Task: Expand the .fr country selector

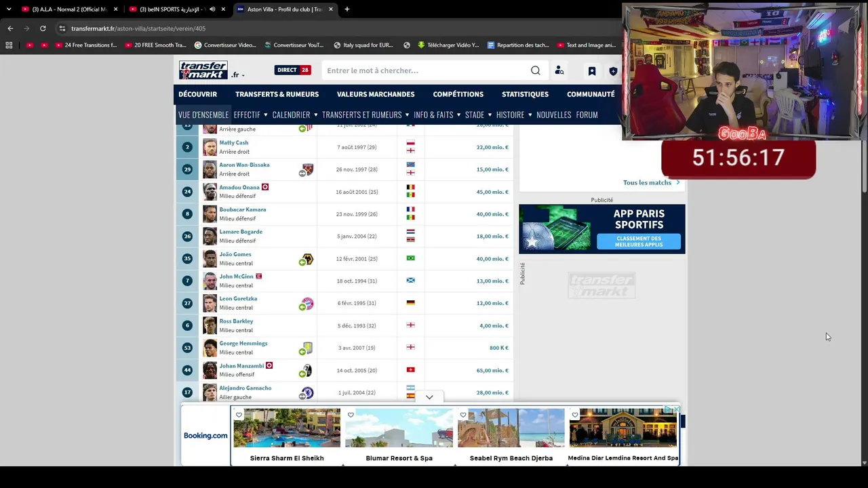Action: click(238, 75)
